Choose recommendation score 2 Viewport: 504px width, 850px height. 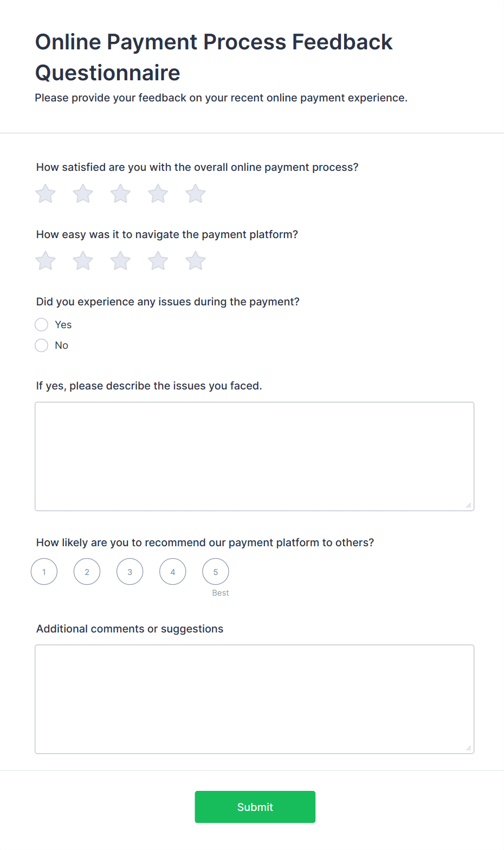[x=87, y=572]
